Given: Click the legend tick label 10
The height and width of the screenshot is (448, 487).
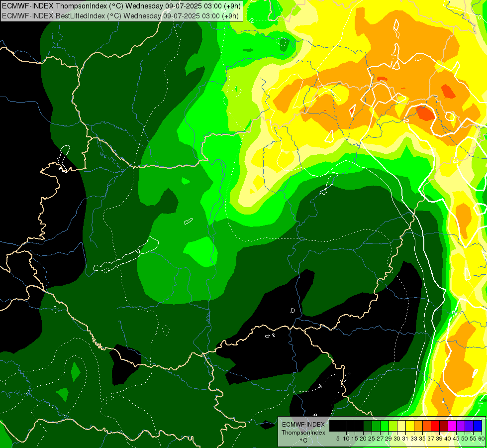Looking at the screenshot, I should (x=346, y=439).
